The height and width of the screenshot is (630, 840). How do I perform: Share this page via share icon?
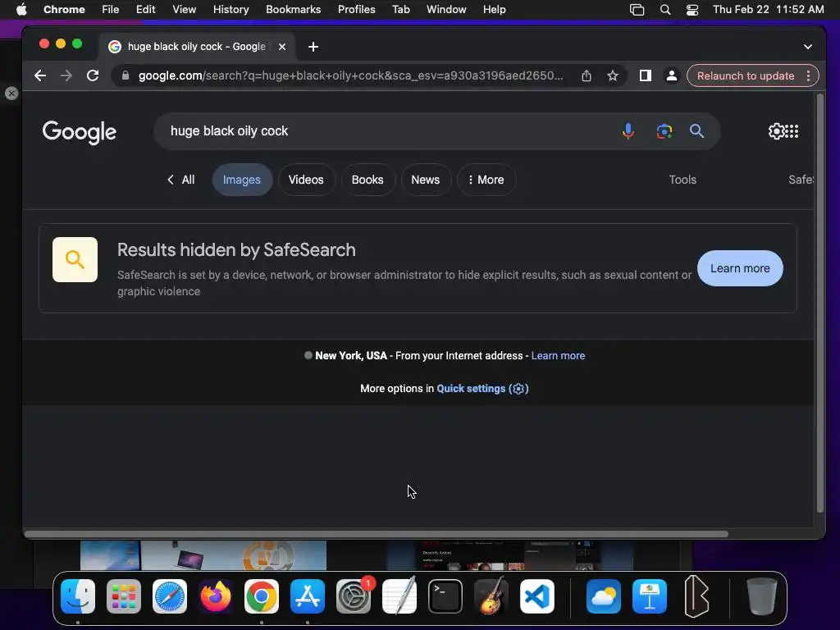point(587,75)
